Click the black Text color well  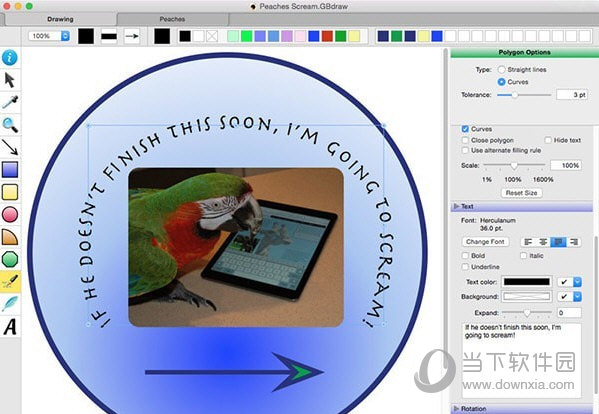click(526, 282)
